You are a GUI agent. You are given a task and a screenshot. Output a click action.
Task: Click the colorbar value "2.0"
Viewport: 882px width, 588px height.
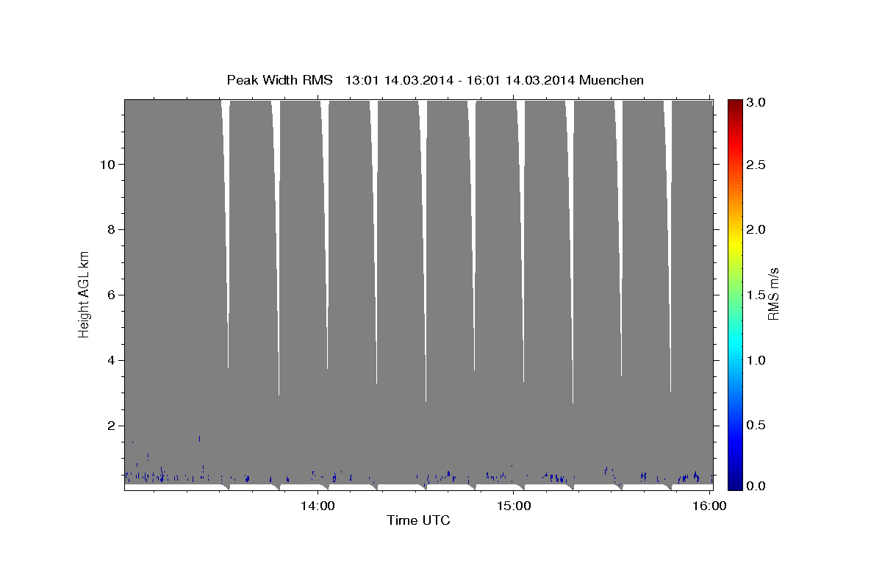point(756,229)
